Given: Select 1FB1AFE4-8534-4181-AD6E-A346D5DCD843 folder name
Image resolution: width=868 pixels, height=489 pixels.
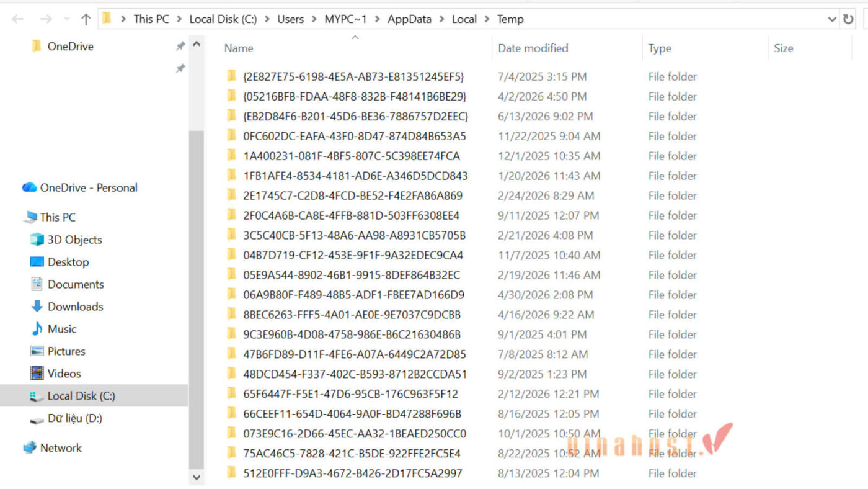Looking at the screenshot, I should pyautogui.click(x=356, y=176).
